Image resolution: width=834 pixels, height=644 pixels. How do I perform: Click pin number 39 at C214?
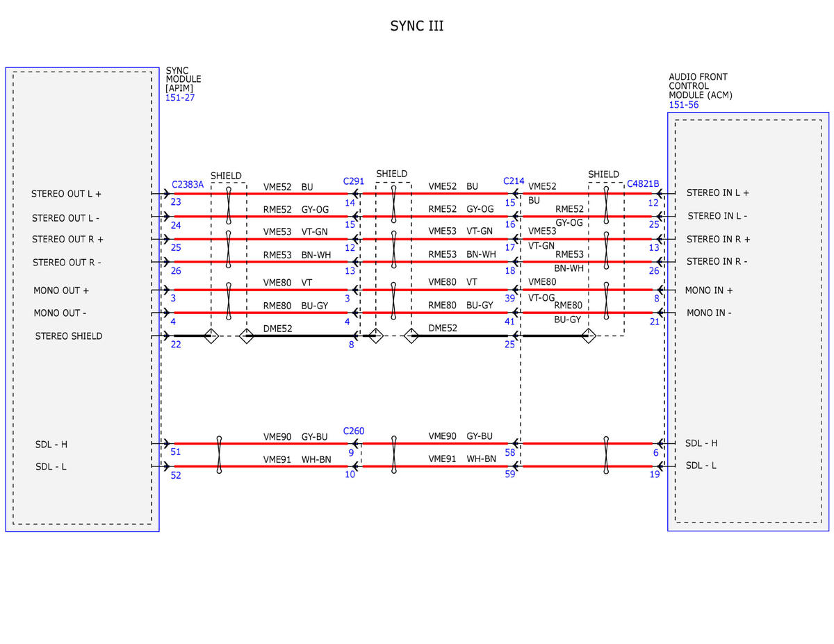point(509,298)
